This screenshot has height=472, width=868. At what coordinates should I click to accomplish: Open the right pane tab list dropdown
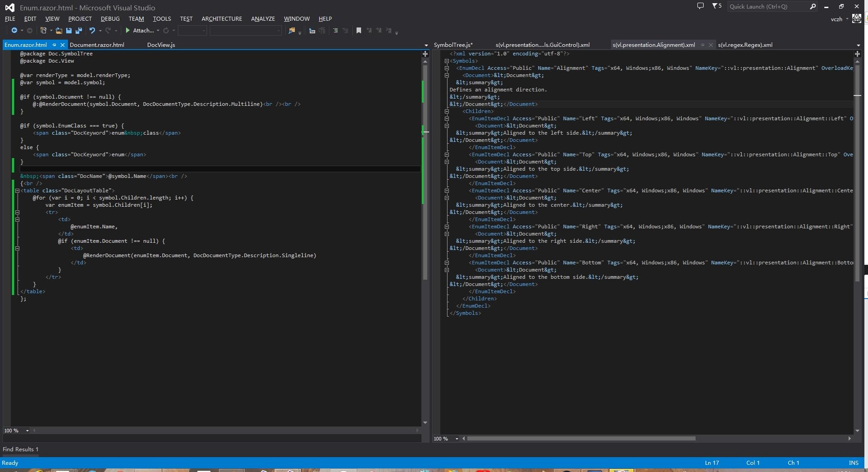[858, 45]
